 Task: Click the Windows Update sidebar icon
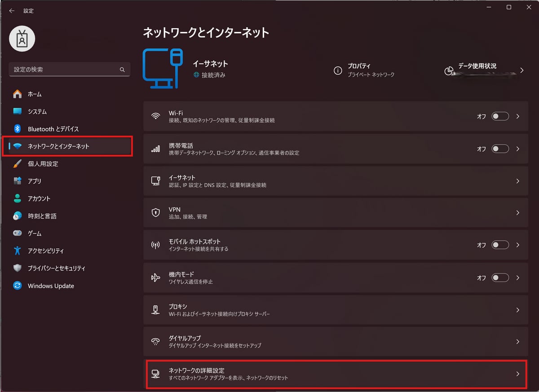coord(18,286)
